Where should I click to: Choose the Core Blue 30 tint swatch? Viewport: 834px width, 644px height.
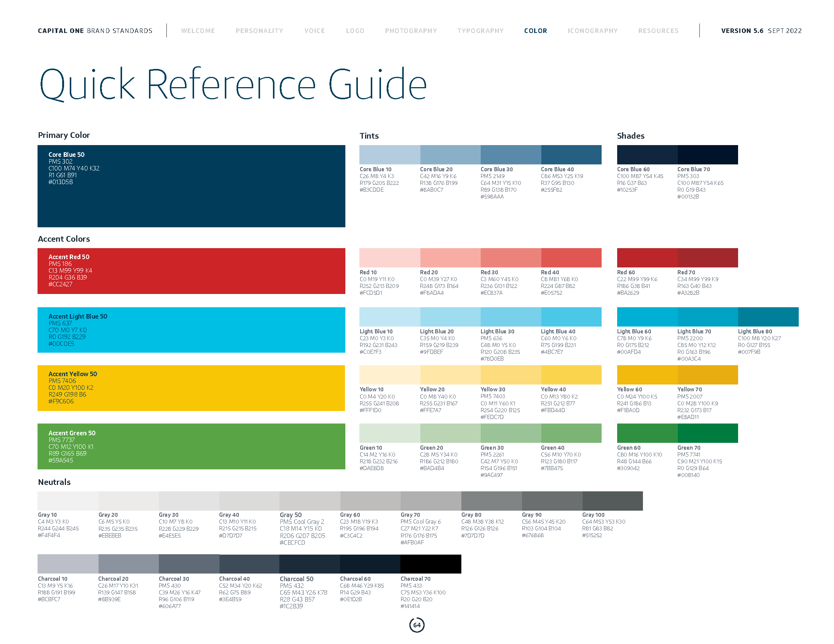pyautogui.click(x=511, y=155)
